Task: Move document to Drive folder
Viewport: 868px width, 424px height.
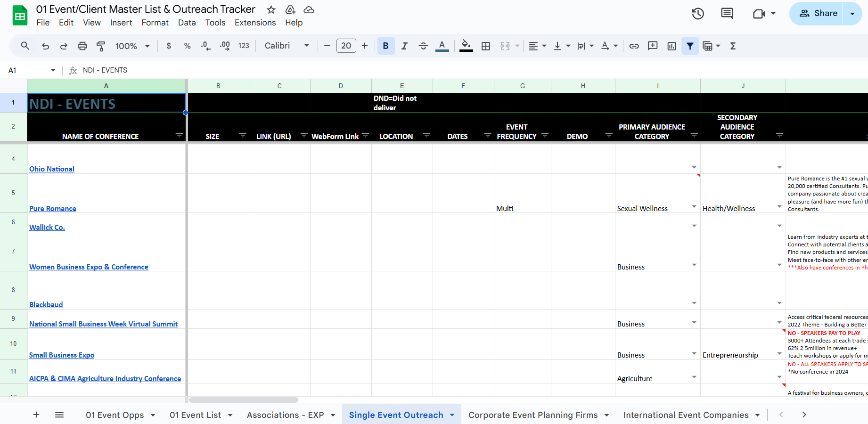Action: 290,9
